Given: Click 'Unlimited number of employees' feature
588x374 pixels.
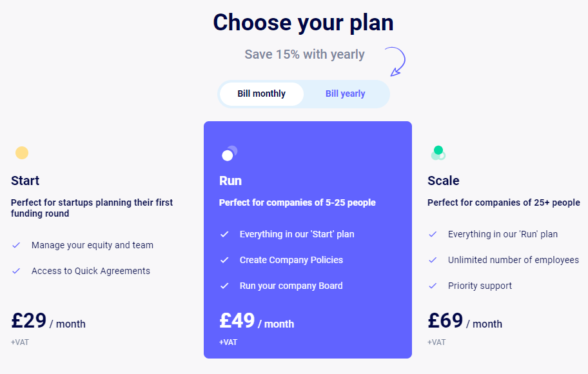Looking at the screenshot, I should point(513,260).
